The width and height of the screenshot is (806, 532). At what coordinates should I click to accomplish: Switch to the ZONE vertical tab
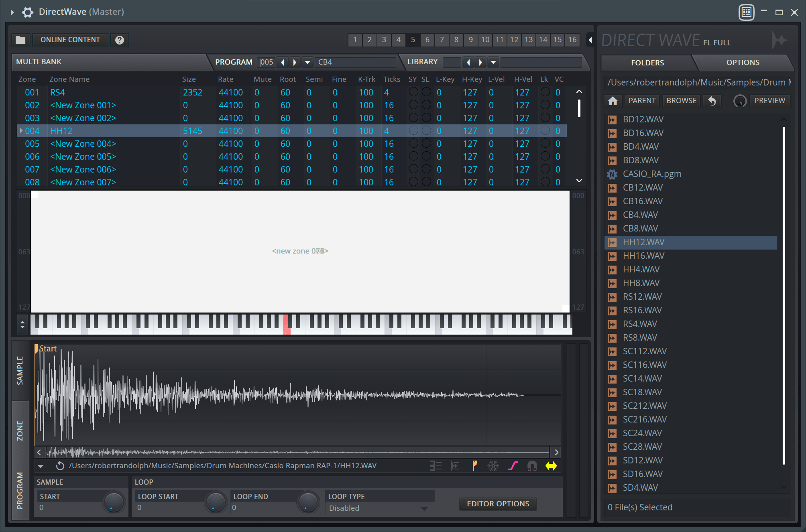point(20,430)
